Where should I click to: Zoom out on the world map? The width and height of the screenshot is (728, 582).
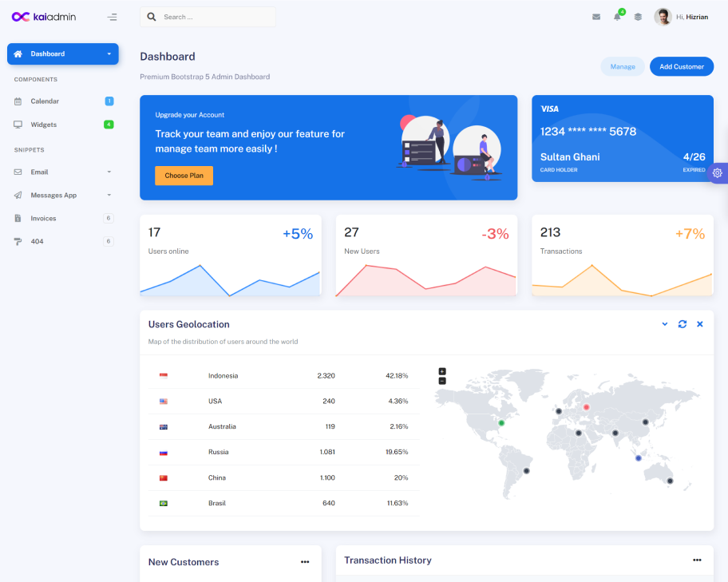click(442, 381)
